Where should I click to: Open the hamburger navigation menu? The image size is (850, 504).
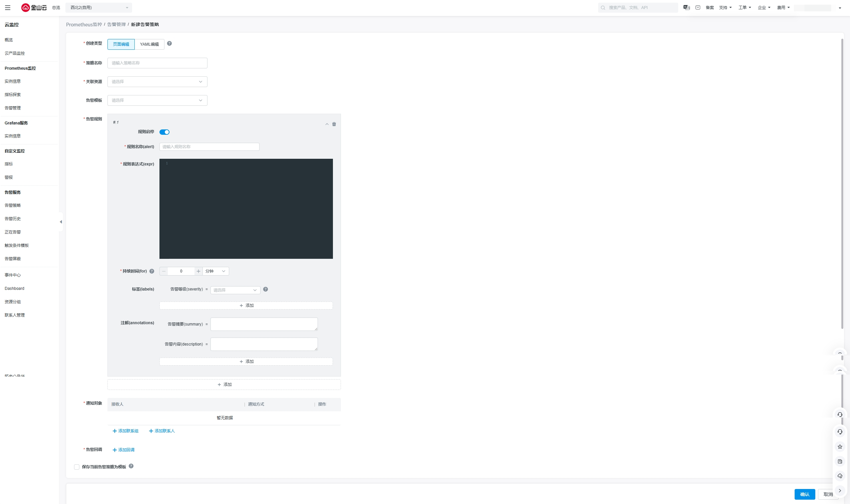(x=7, y=7)
